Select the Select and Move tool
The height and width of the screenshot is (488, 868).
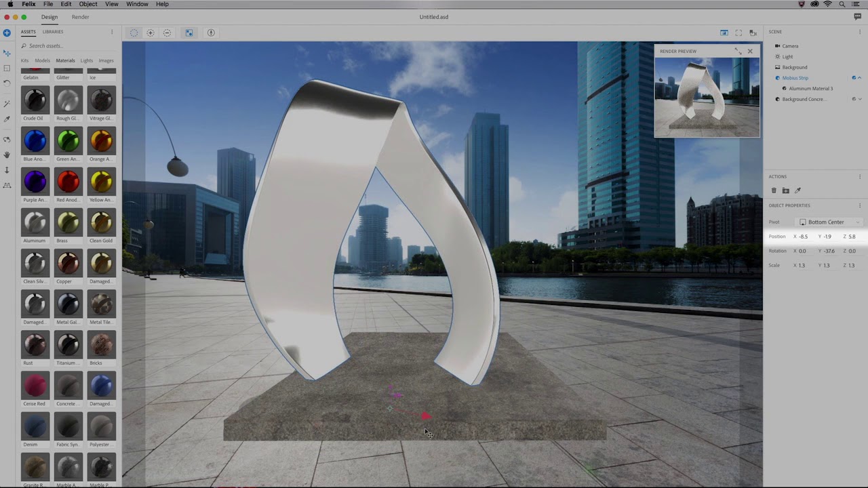click(x=7, y=54)
